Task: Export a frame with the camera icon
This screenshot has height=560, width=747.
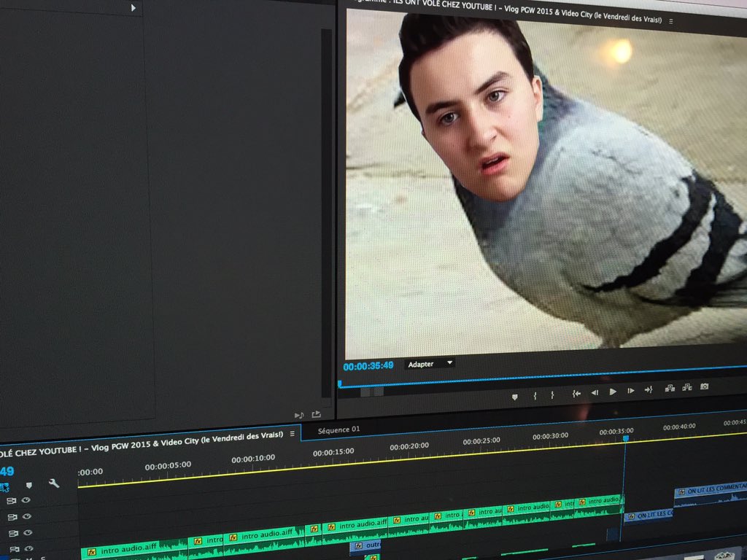Action: click(704, 386)
